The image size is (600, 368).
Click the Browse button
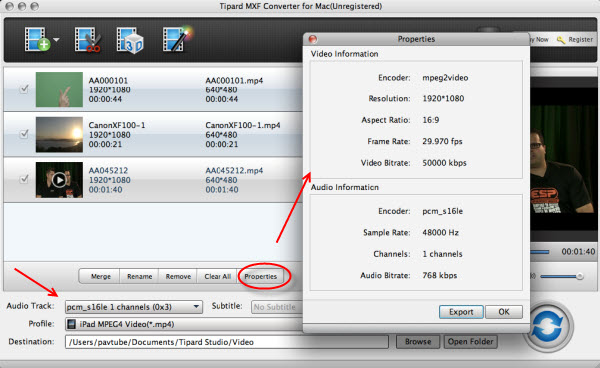point(418,342)
